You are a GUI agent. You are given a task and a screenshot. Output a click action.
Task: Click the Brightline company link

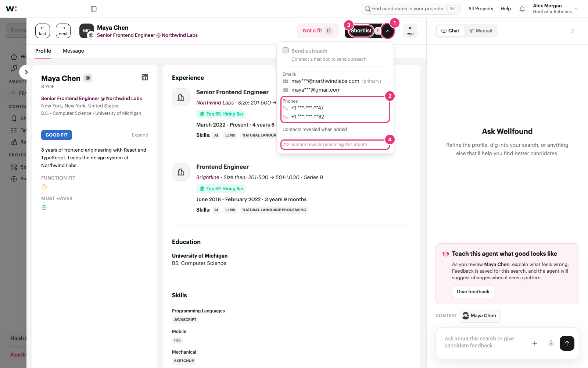(x=208, y=177)
